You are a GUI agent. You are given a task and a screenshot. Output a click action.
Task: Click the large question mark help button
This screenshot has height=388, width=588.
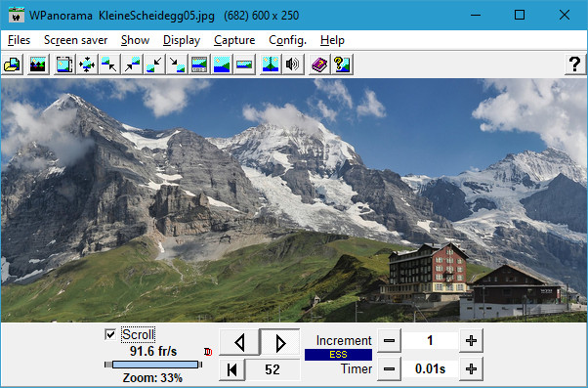pos(575,65)
